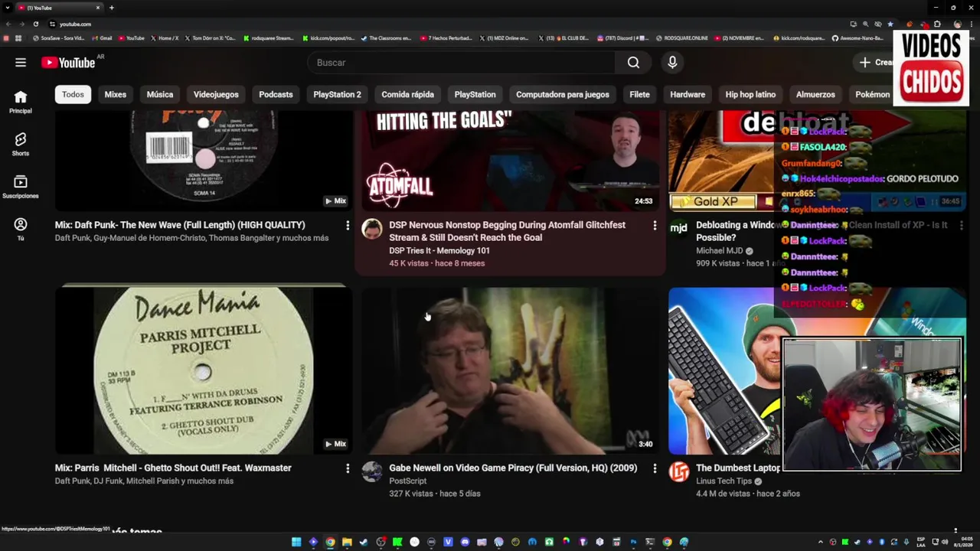This screenshot has width=980, height=551.
Task: Go to Principal home in sidebar
Action: [21, 102]
